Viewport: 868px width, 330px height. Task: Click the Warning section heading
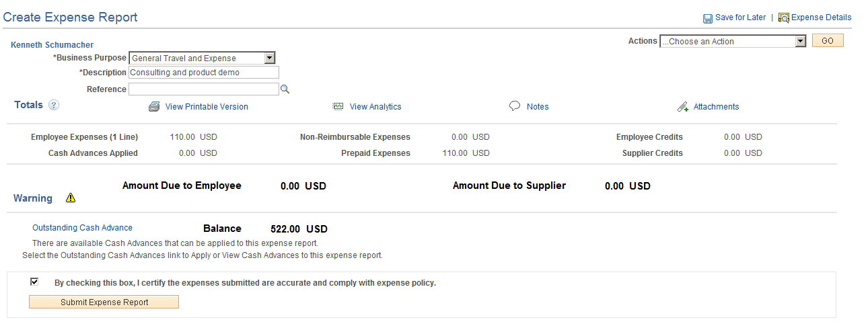pyautogui.click(x=33, y=198)
